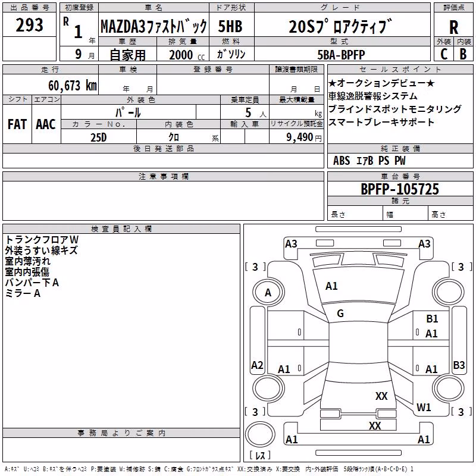
Task: Click the color number 25D
Action: pyautogui.click(x=98, y=137)
